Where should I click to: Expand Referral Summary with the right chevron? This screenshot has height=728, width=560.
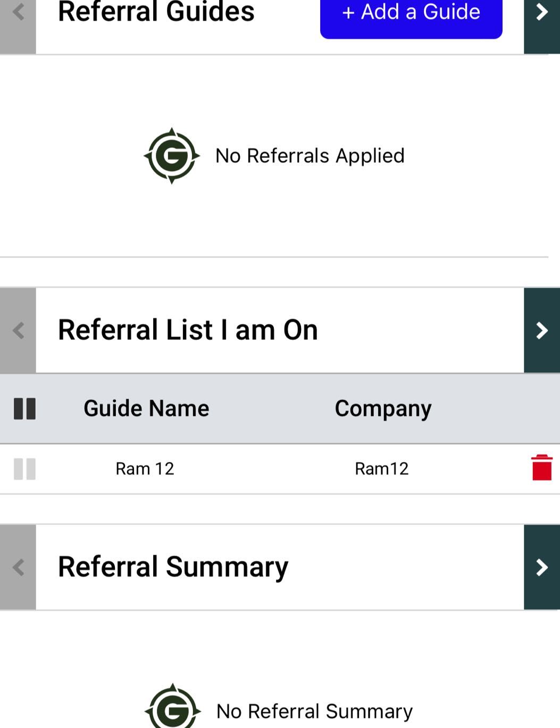coord(541,567)
